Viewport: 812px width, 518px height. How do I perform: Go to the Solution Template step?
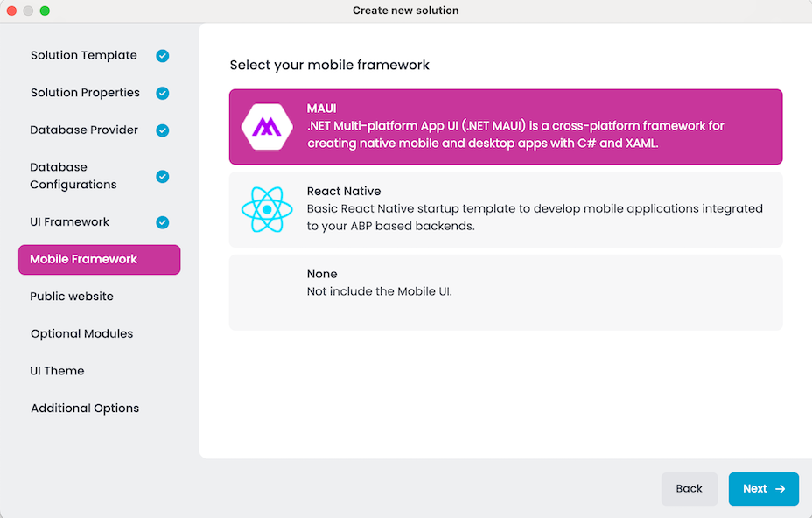(84, 55)
